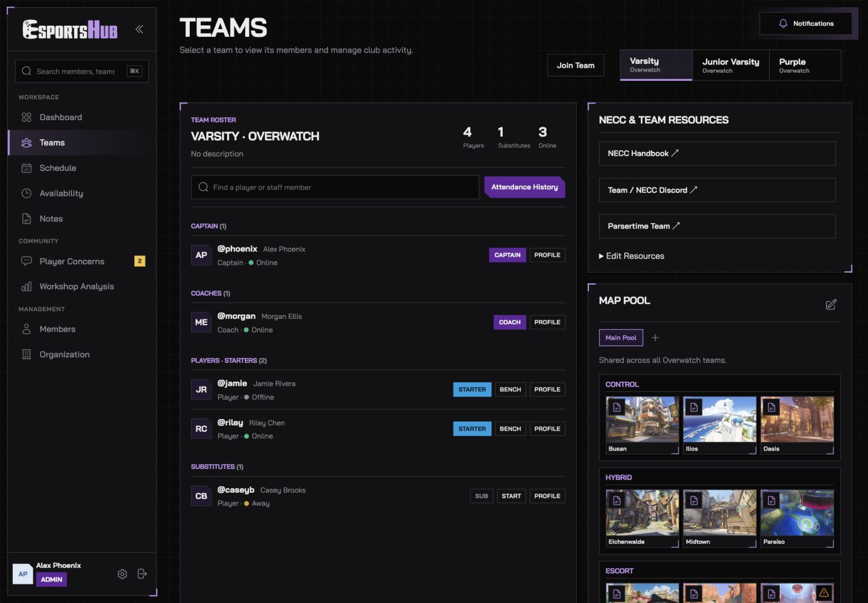868x603 pixels.
Task: Open Attendance History
Action: tap(524, 187)
